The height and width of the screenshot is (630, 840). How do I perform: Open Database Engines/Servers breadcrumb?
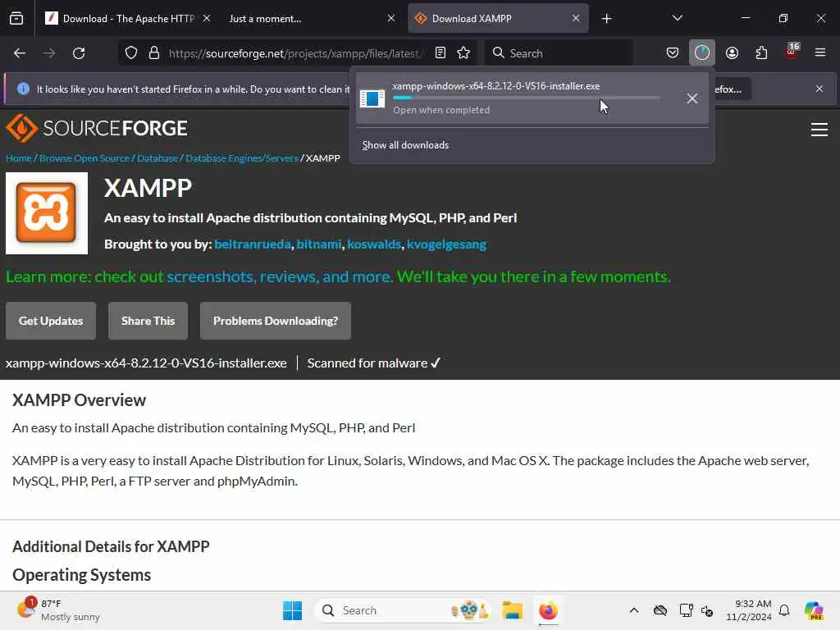tap(242, 158)
